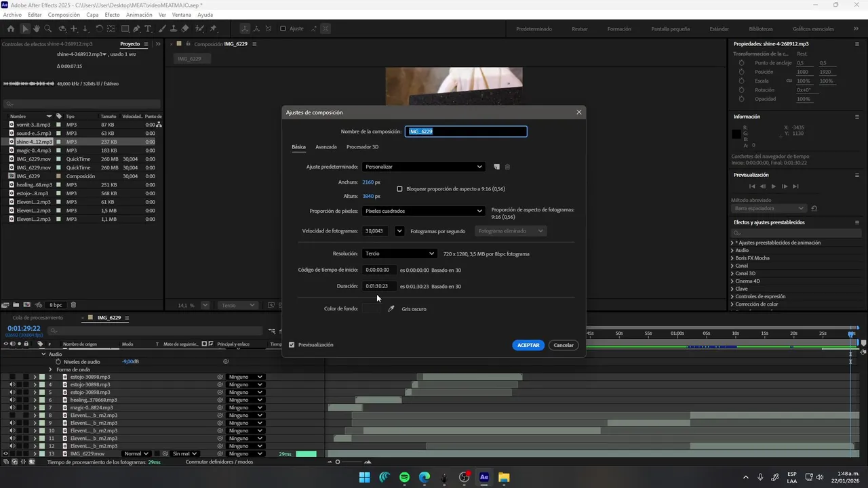Mute audio of layer 6 healing mp3

12,400
